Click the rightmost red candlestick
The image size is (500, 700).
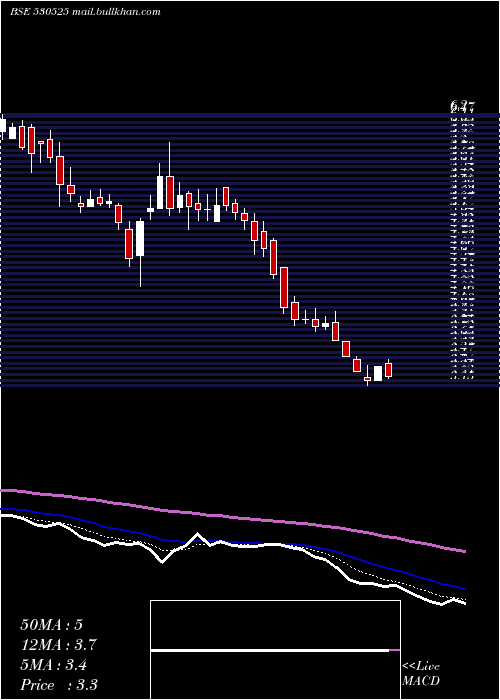point(388,370)
